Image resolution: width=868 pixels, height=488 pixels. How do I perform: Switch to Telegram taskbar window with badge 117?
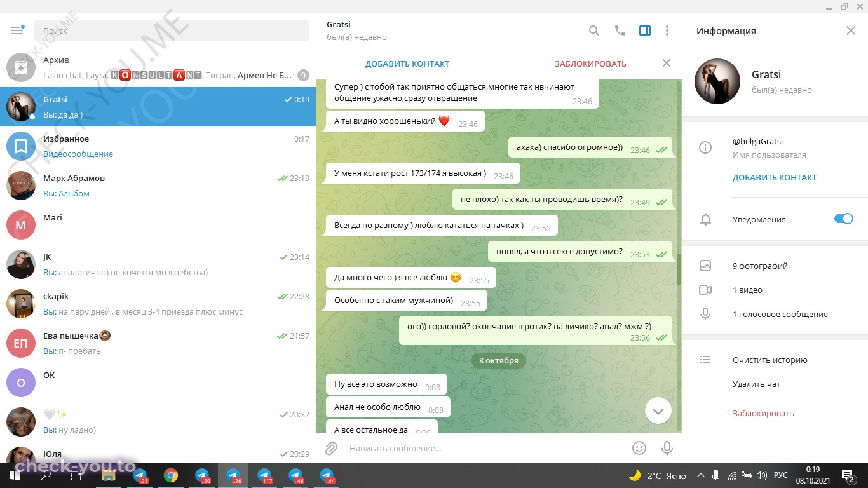[264, 475]
